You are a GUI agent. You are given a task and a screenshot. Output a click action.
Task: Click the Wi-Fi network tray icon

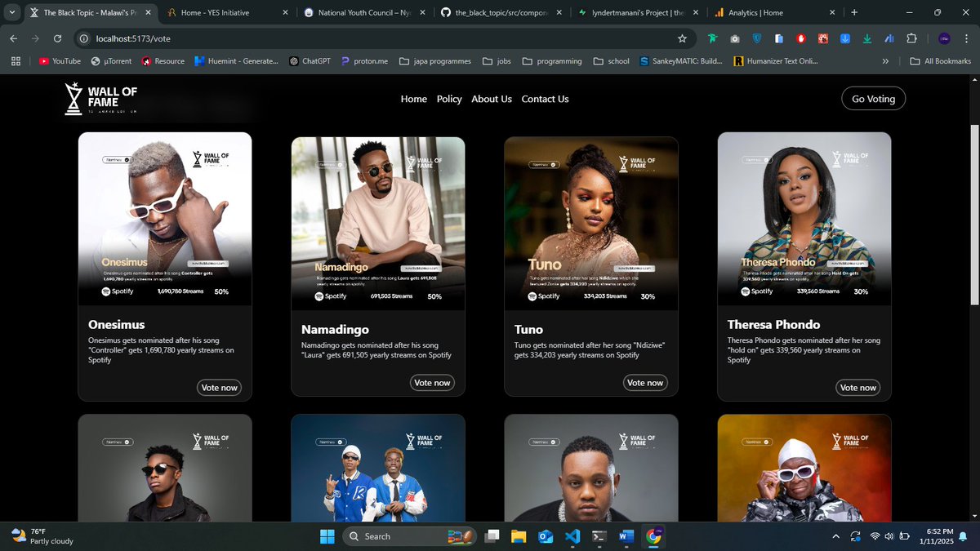[875, 536]
